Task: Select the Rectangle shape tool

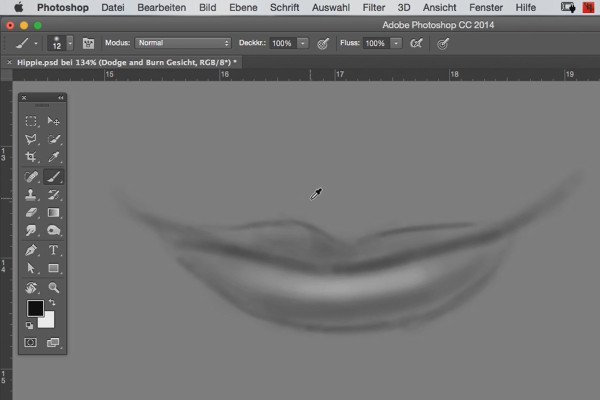Action: pyautogui.click(x=53, y=268)
